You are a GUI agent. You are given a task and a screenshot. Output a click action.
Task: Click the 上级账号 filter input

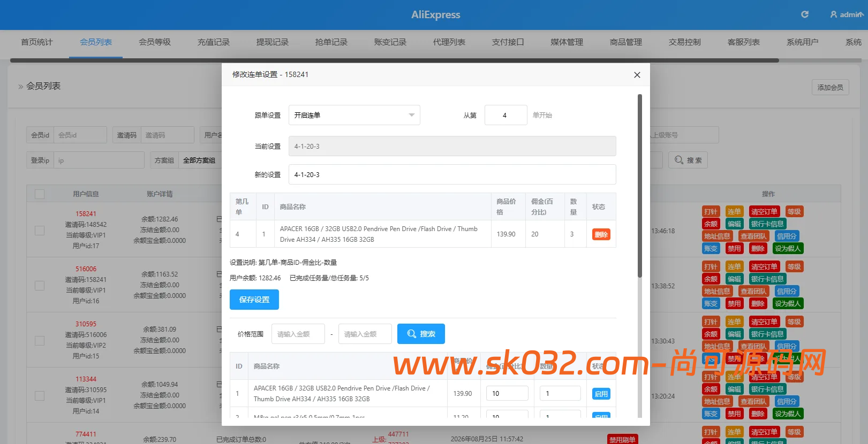point(684,135)
